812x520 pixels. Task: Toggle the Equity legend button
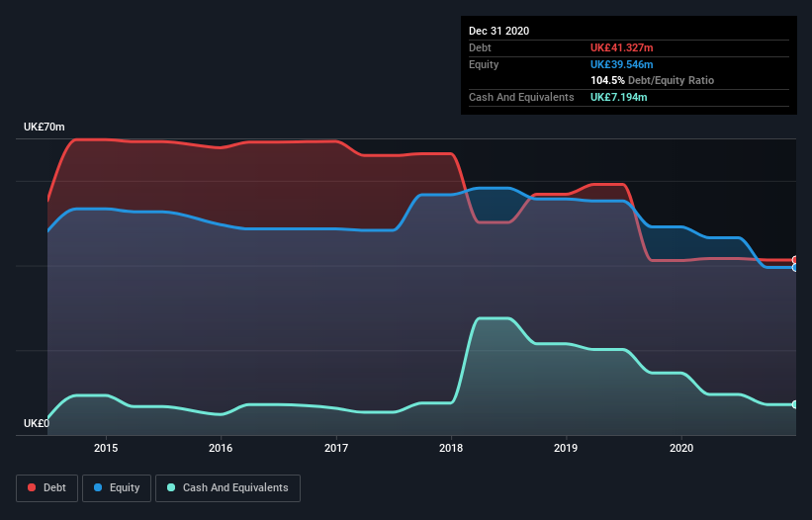117,488
